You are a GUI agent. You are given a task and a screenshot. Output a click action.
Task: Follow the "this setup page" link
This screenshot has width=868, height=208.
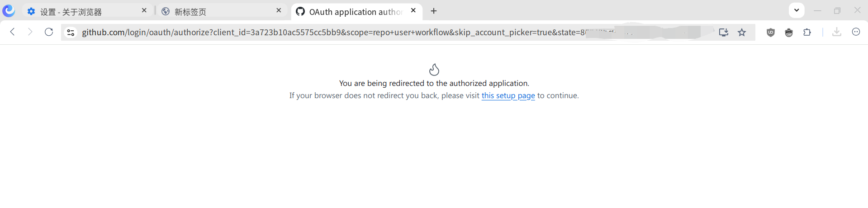pyautogui.click(x=508, y=95)
